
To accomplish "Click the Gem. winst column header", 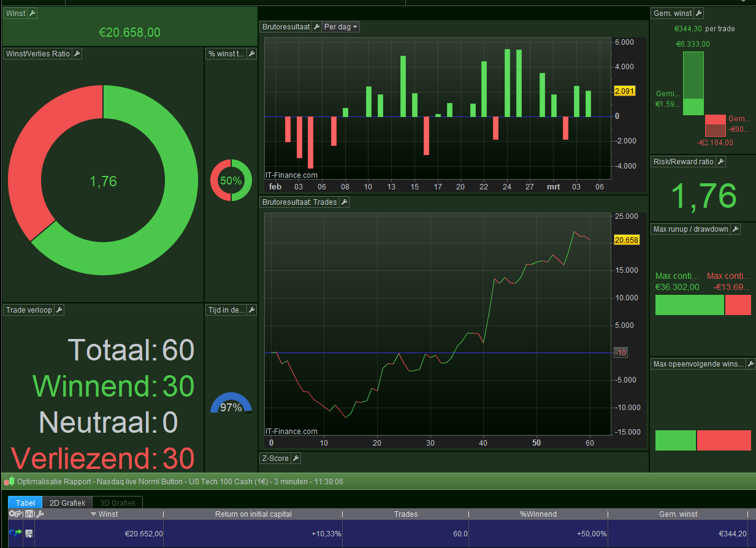I will pos(678,514).
